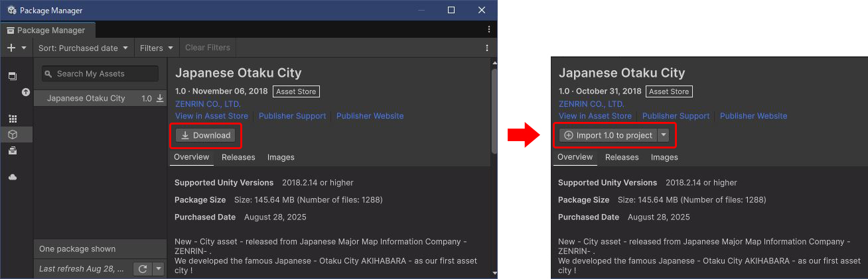Screen dimensions: 868x279
Task: Open Publisher Website link in the import panel
Action: point(754,116)
